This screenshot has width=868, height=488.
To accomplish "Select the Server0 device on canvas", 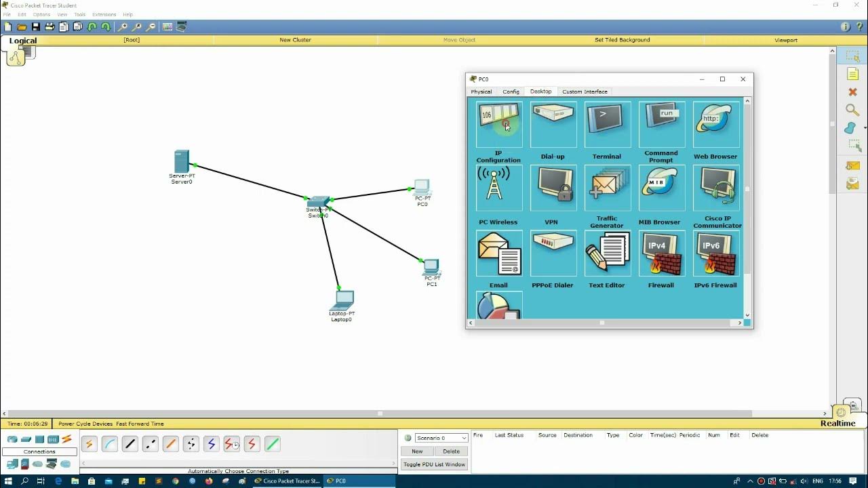I will click(x=182, y=161).
